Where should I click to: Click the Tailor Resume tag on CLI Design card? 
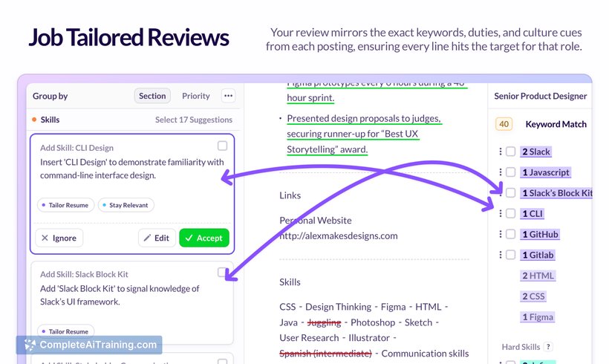65,205
